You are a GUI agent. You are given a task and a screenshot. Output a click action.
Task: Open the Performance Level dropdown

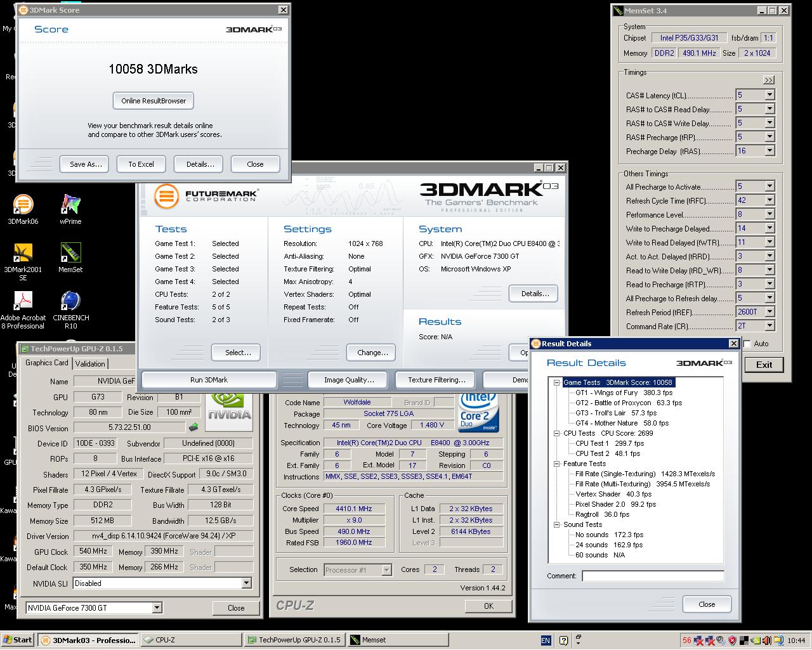point(769,214)
